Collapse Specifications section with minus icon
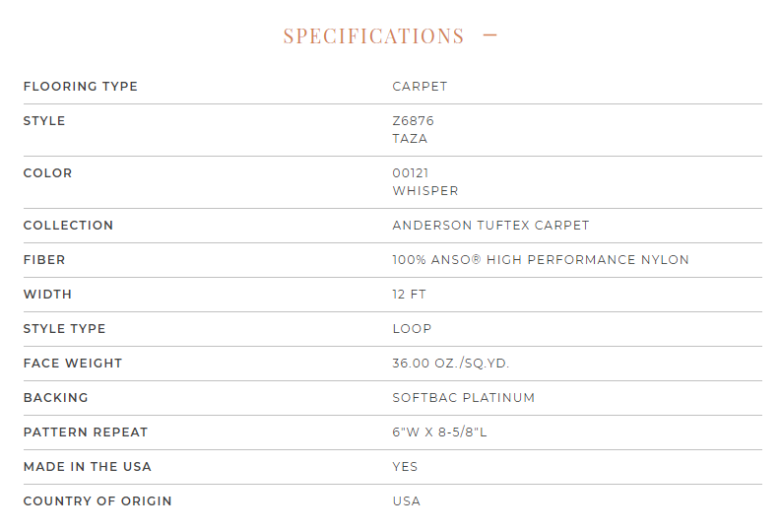The width and height of the screenshot is (781, 532). [x=490, y=35]
